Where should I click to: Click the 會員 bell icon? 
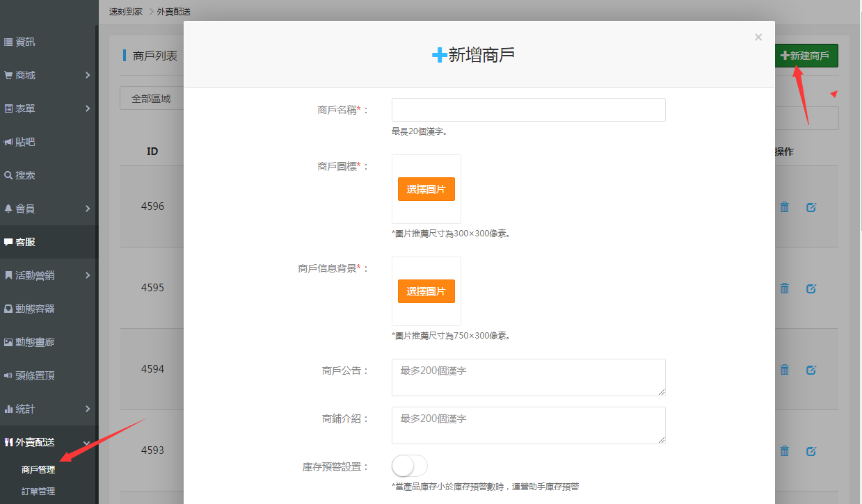tap(8, 209)
